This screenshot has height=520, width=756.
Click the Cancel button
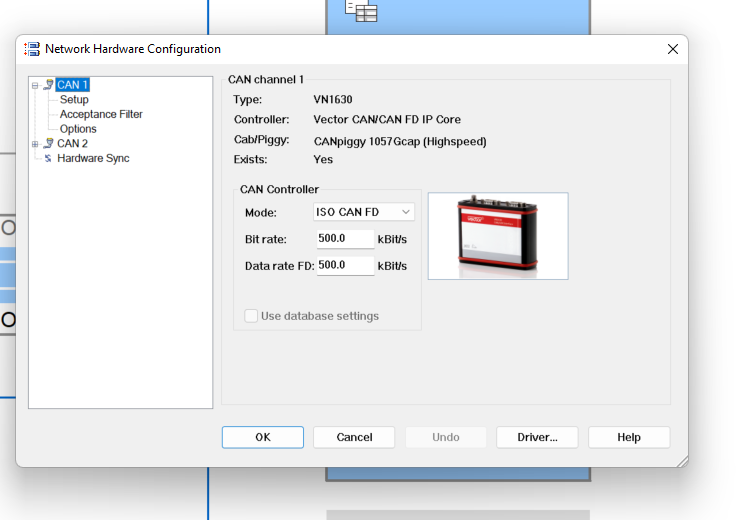(x=354, y=437)
